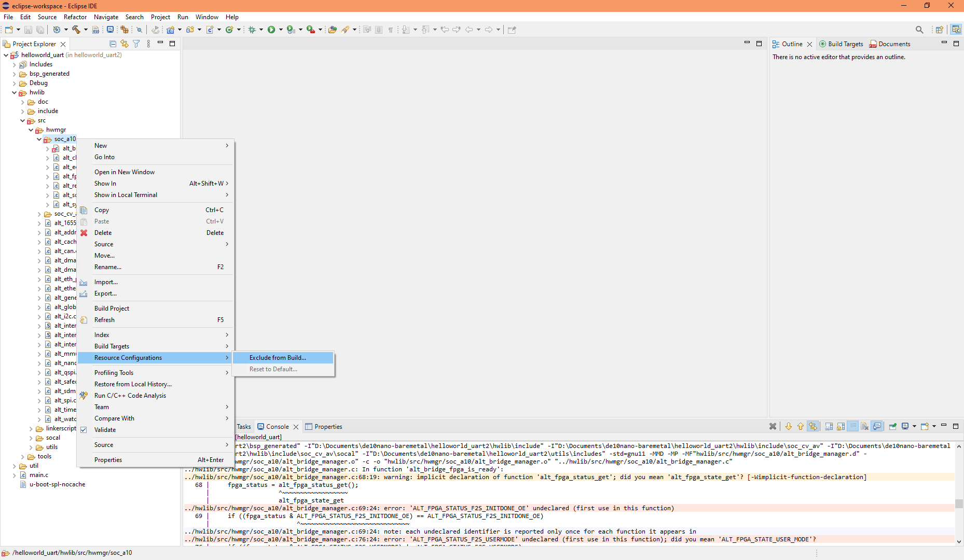Toggle show console when output changes
This screenshot has width=964, height=560.
click(877, 426)
